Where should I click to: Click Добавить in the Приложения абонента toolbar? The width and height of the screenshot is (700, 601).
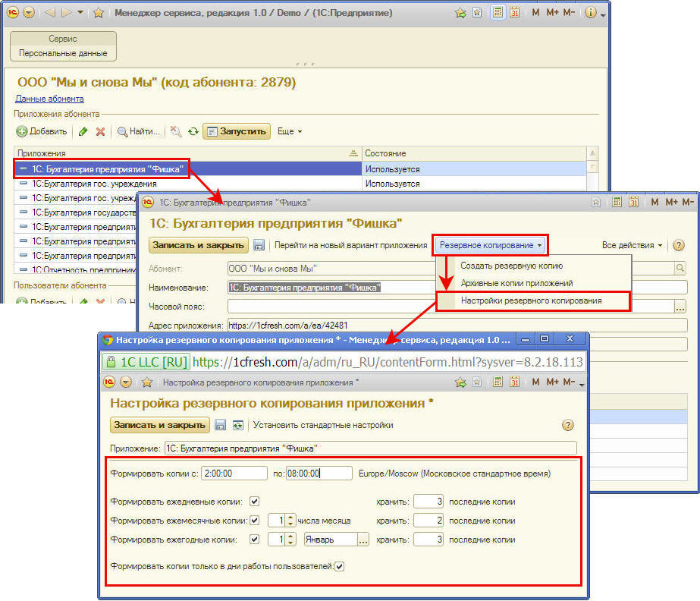tap(42, 131)
